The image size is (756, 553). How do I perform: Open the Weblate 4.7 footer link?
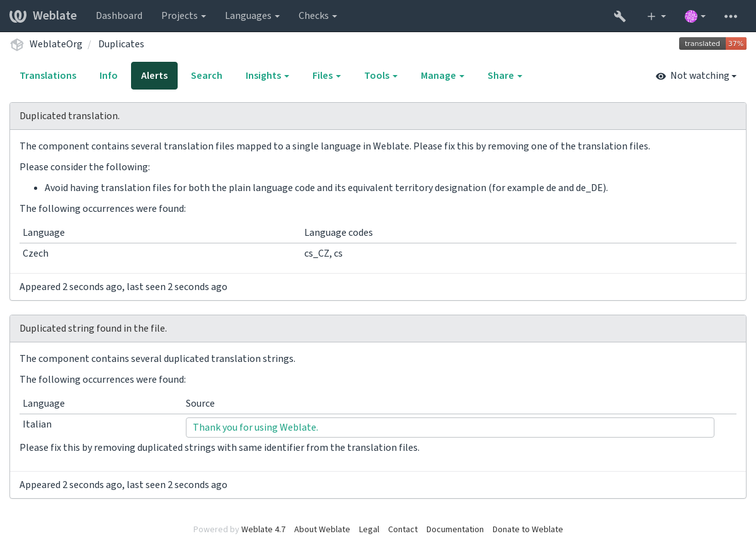(263, 530)
